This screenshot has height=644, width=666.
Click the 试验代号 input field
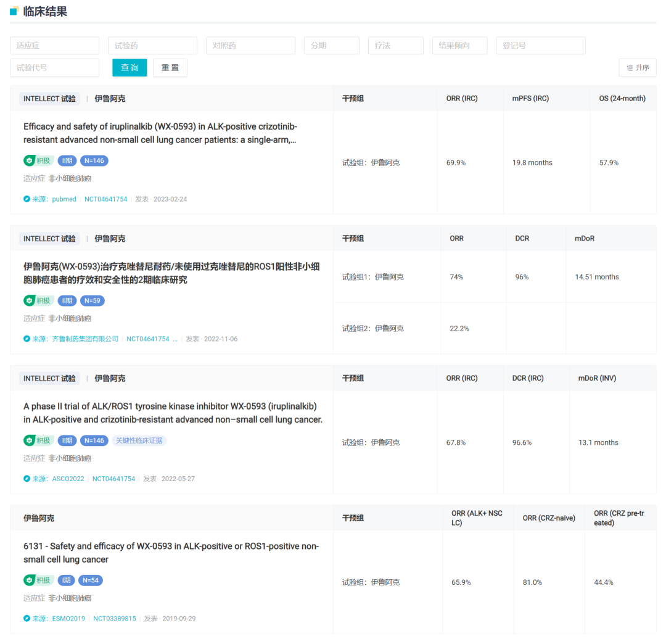pyautogui.click(x=54, y=67)
